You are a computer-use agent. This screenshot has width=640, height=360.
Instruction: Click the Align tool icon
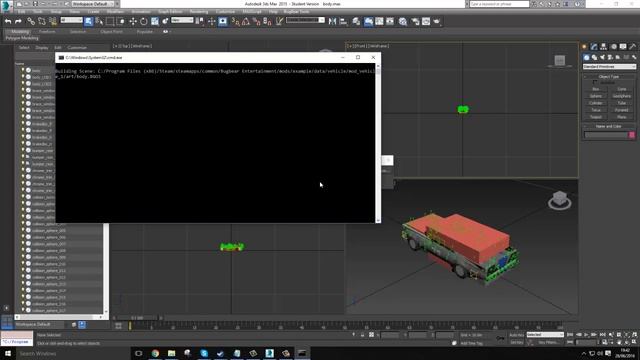pyautogui.click(x=343, y=21)
